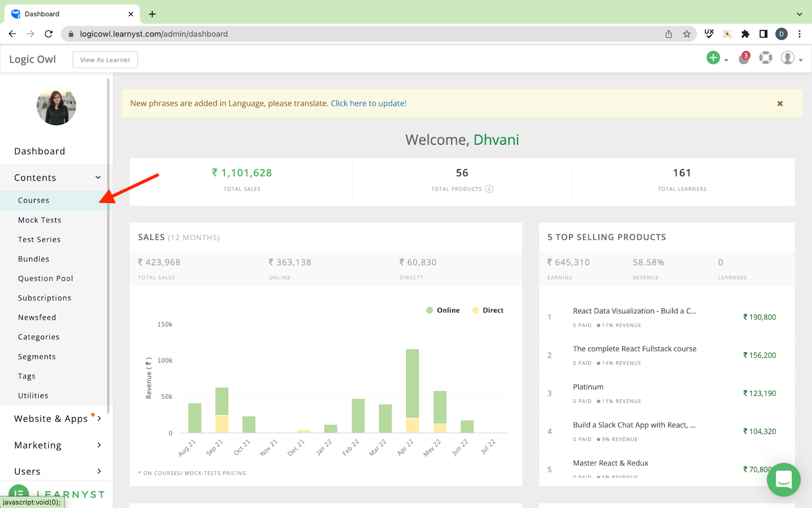Open Bundles in sidebar
The image size is (812, 508).
tap(33, 259)
